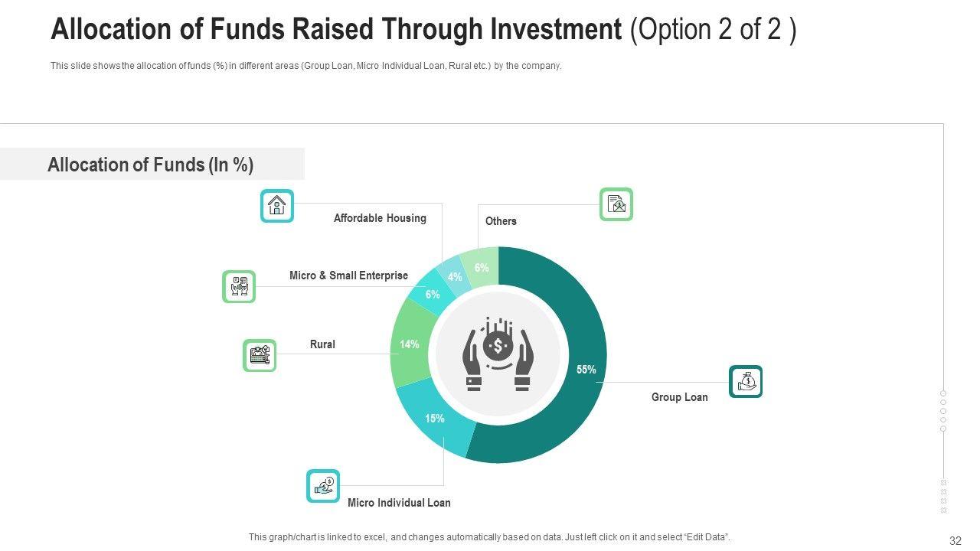Click the Allocation of Funds (In %) heading
Image resolution: width=980 pixels, height=551 pixels.
coord(151,165)
